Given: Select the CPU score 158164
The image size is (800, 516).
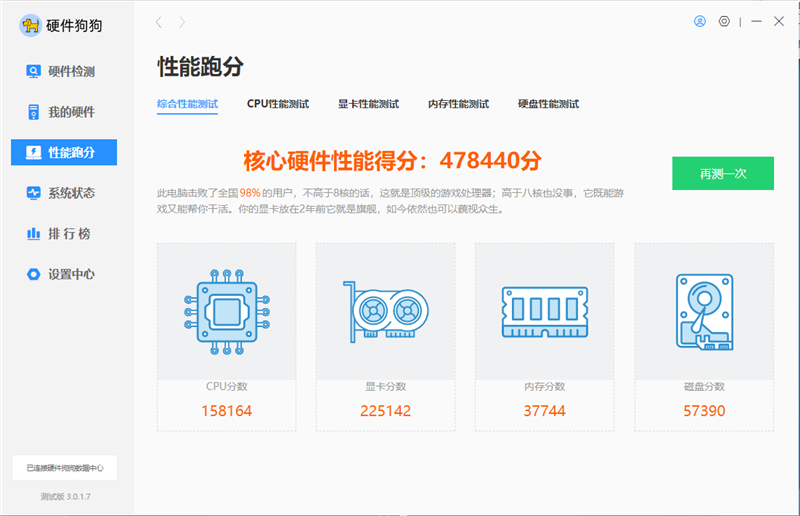Looking at the screenshot, I should tap(227, 411).
